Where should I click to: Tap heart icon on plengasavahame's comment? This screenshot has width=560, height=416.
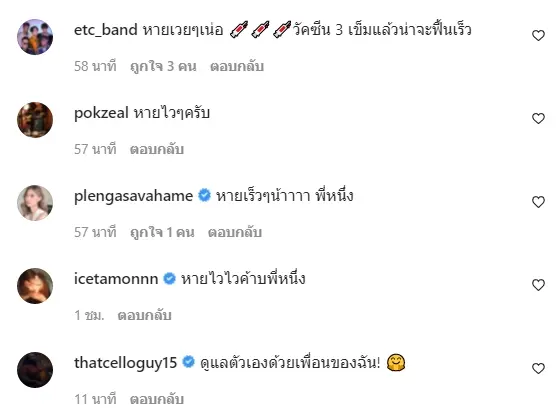pos(538,202)
